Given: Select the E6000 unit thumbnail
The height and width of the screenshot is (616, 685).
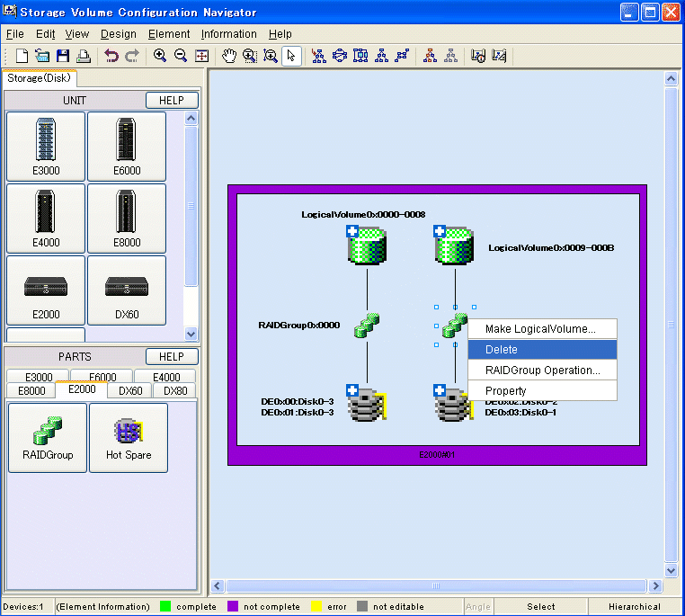Looking at the screenshot, I should point(127,147).
